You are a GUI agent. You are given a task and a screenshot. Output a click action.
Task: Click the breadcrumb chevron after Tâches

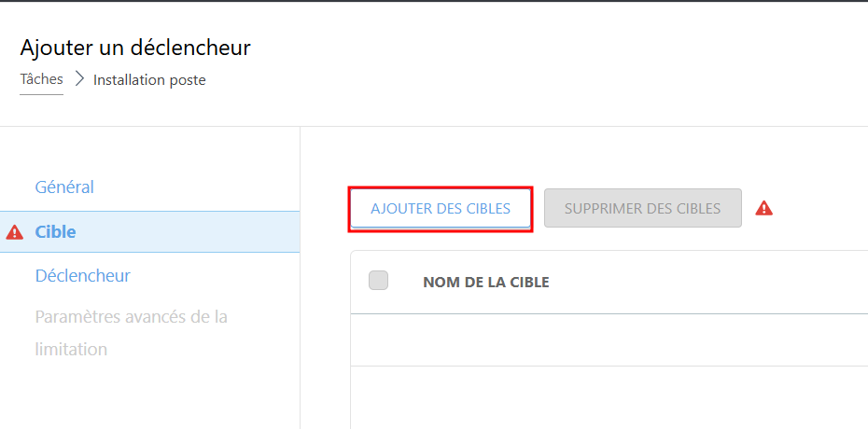tap(79, 79)
